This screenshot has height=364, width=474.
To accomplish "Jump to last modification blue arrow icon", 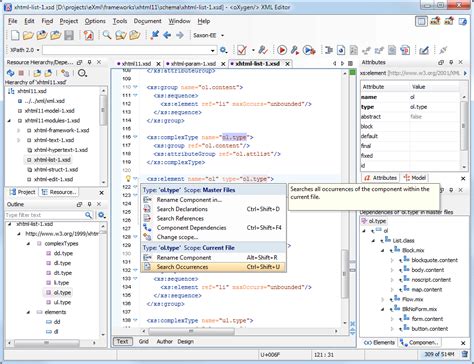I will coord(154,35).
